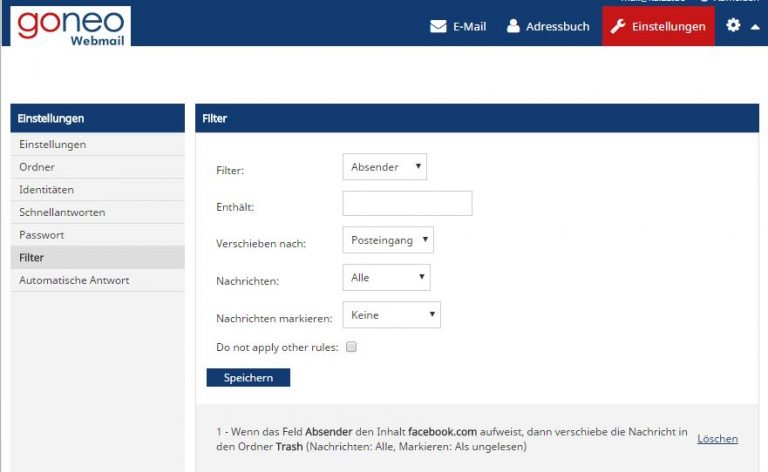Click the Löschen link for the facebook.com rule
The height and width of the screenshot is (472, 768).
[718, 439]
